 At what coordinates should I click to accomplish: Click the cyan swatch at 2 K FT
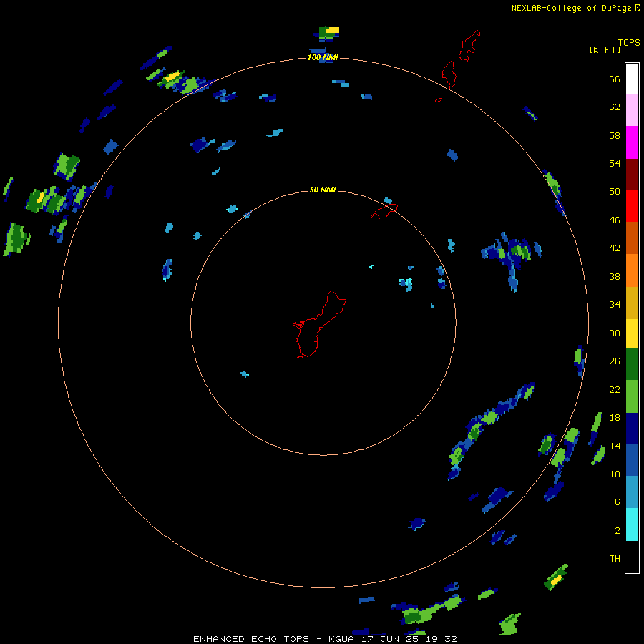coord(632,525)
